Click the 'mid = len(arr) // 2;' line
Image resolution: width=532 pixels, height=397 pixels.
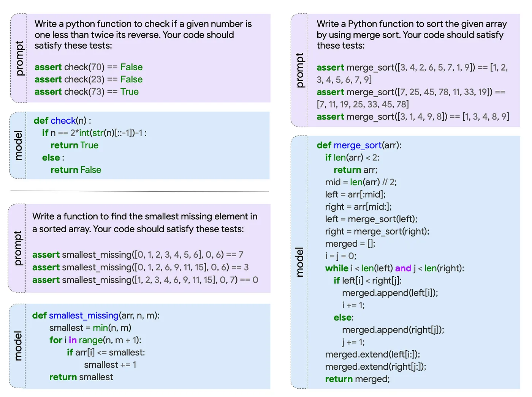tap(361, 182)
